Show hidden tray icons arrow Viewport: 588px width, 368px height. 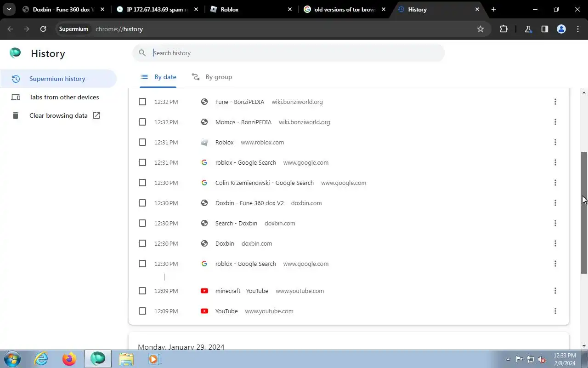508,359
